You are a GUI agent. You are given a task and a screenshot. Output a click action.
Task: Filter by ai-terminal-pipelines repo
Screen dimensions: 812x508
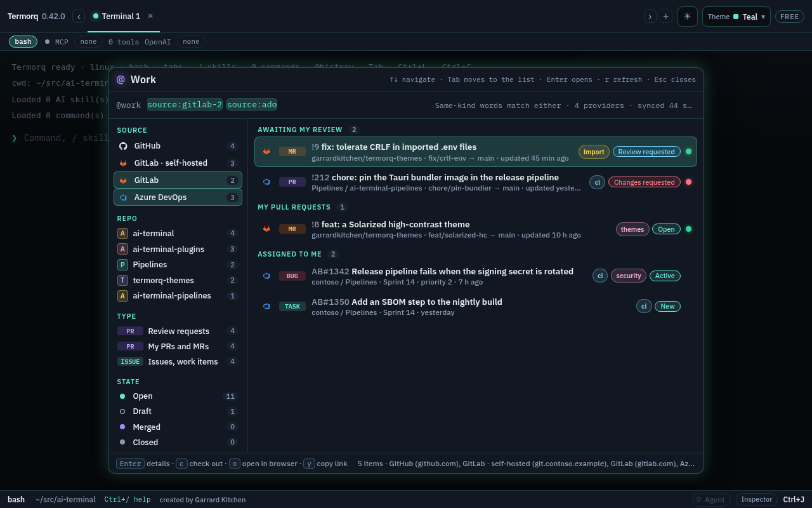[x=178, y=296]
